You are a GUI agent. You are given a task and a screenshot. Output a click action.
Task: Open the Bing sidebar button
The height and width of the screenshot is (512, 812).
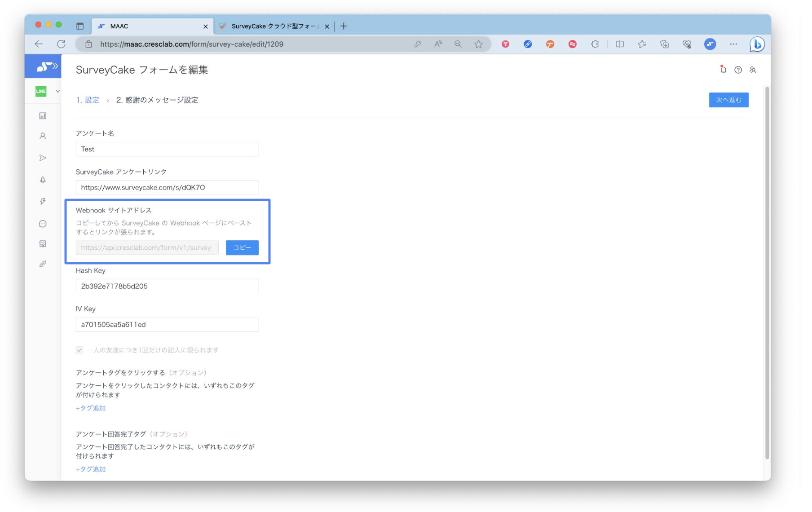click(757, 44)
